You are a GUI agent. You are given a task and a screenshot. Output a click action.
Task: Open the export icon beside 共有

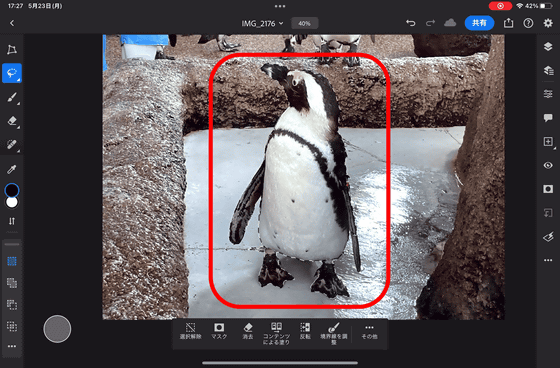pos(509,23)
